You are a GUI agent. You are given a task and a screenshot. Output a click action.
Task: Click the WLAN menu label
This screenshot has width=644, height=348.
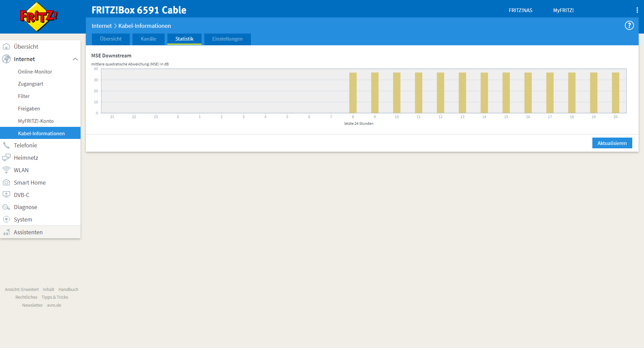[21, 170]
